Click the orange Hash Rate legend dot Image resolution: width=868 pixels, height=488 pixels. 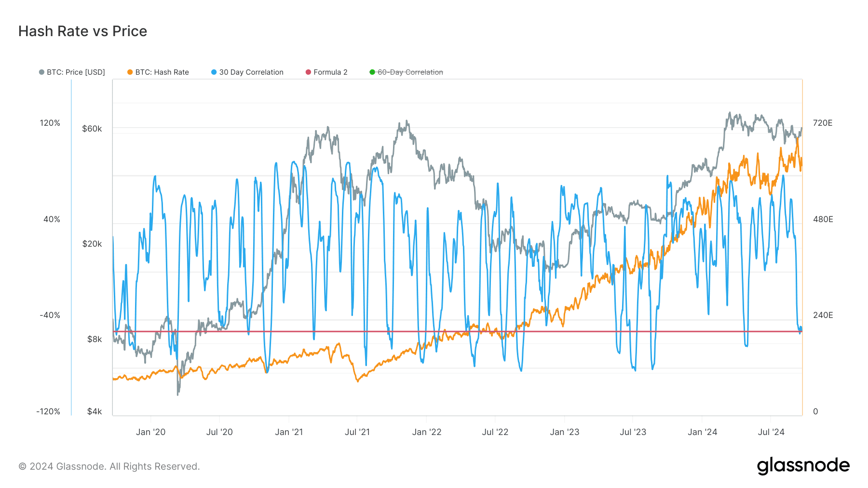(x=130, y=72)
